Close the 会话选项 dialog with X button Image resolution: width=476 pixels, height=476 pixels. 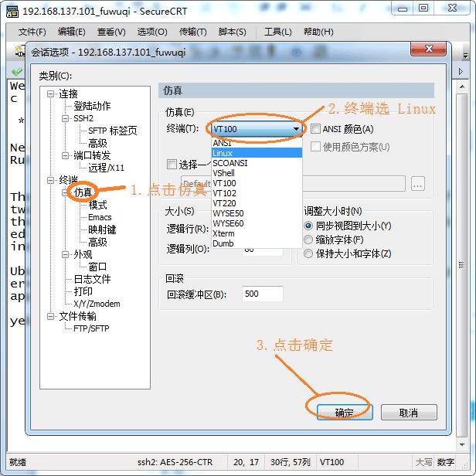pos(428,49)
